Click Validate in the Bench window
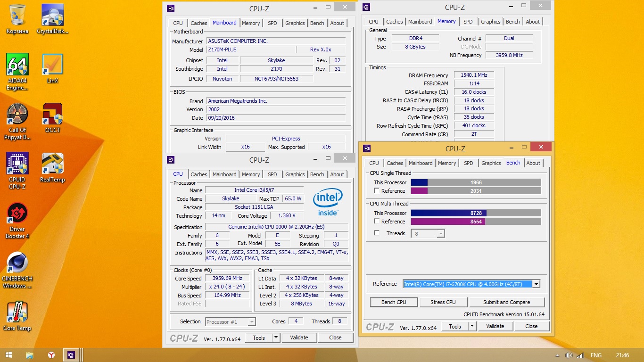644x362 pixels. tap(495, 326)
